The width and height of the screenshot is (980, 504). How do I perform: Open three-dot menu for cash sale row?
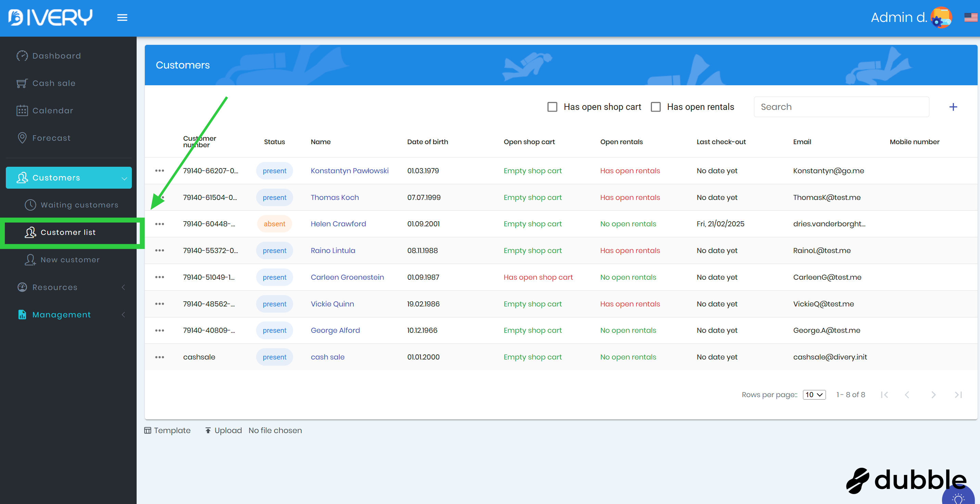(160, 357)
